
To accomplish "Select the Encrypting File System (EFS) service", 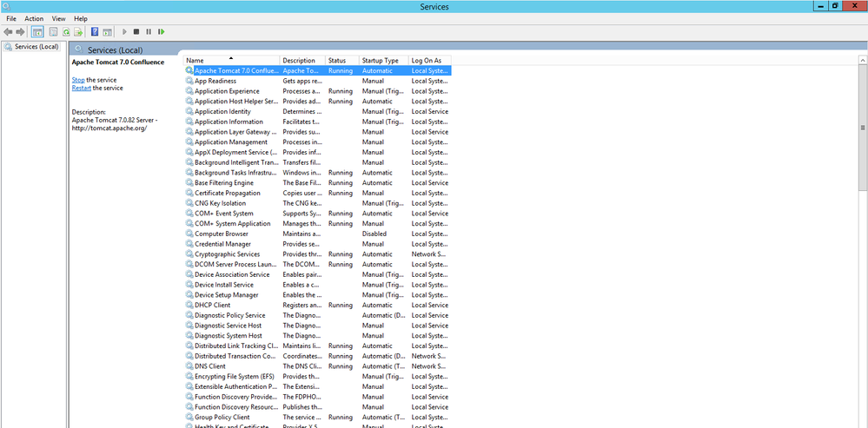I will coord(235,377).
